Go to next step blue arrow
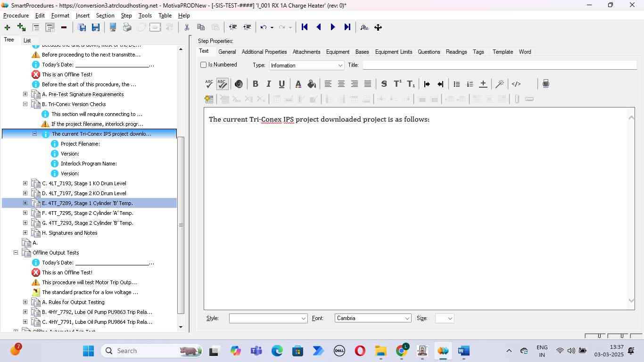This screenshot has width=644, height=362. coord(333,27)
